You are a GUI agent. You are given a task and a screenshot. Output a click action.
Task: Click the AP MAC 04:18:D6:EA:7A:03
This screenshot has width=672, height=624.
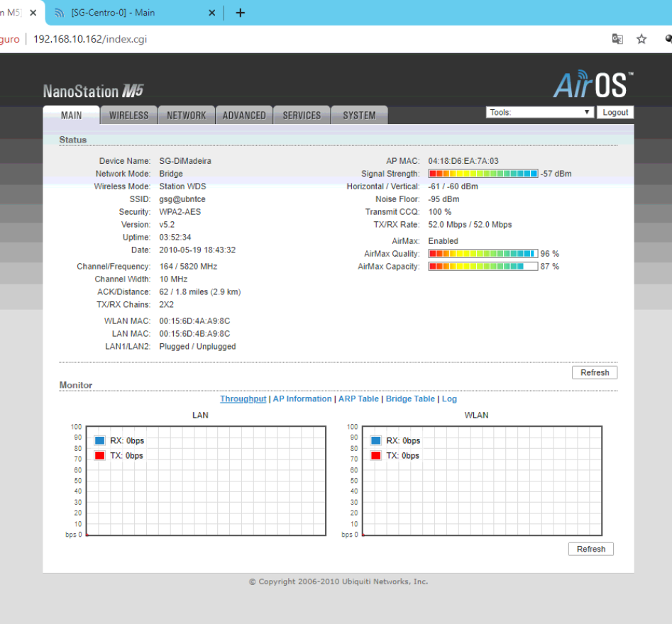pos(463,161)
